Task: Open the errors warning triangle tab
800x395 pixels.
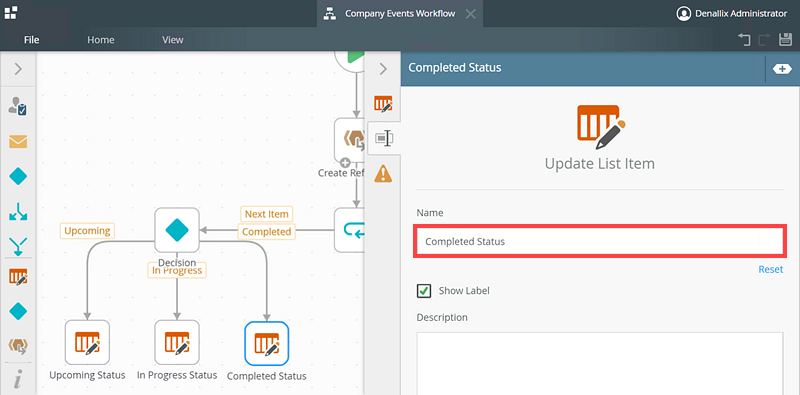Action: pos(383,174)
